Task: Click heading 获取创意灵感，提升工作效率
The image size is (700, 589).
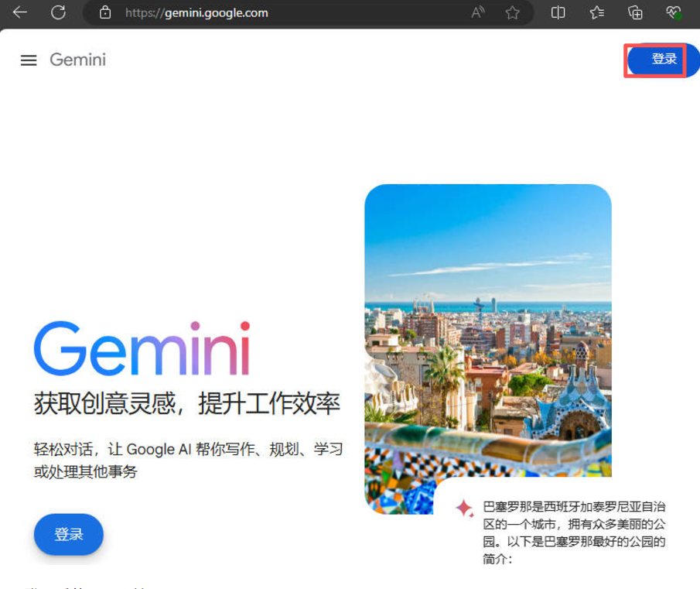Action: click(187, 404)
